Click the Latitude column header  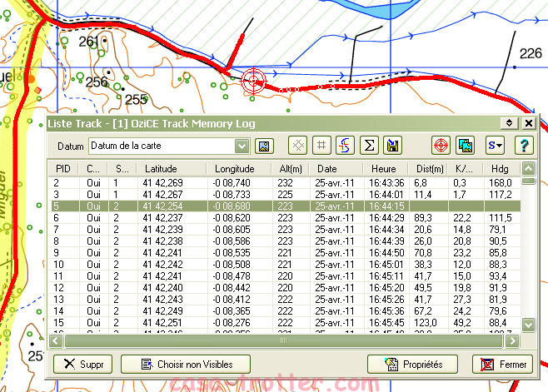point(172,169)
